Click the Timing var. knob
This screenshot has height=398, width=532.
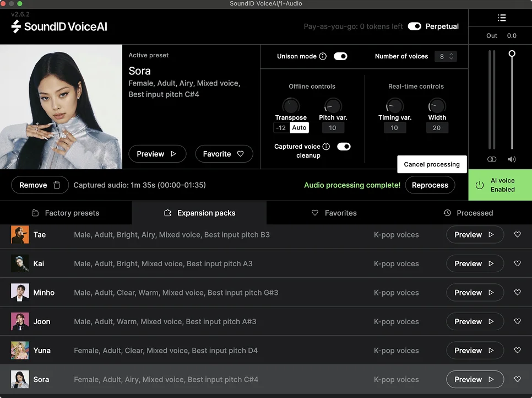(x=394, y=106)
